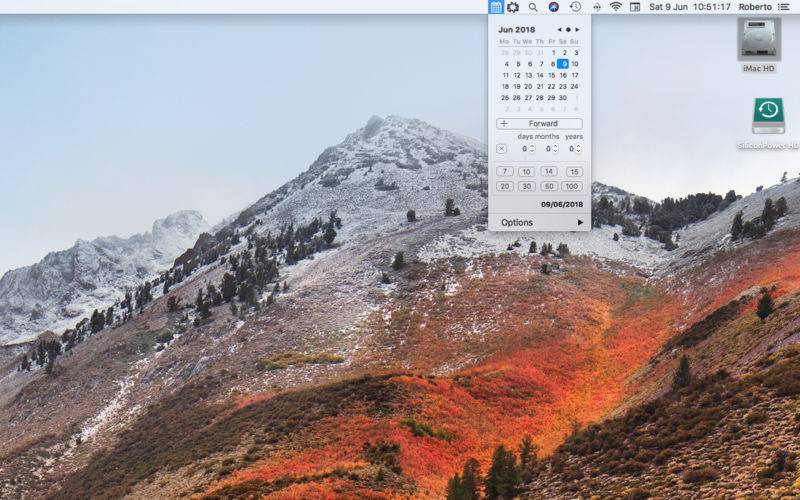Screen dimensions: 800x500
Task: Click the Sat 9 Jun clock in menu bar
Action: pos(690,7)
